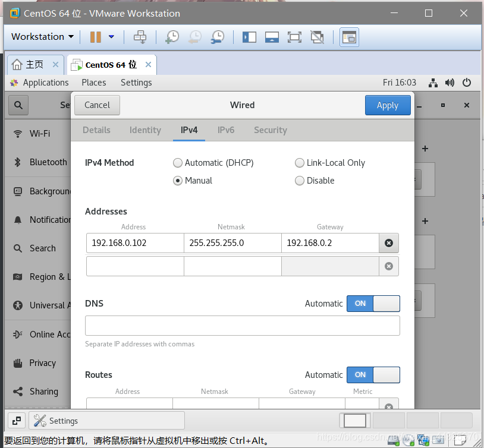Click the empty second-row address field
Screen dimensions: 484x448
click(135, 266)
